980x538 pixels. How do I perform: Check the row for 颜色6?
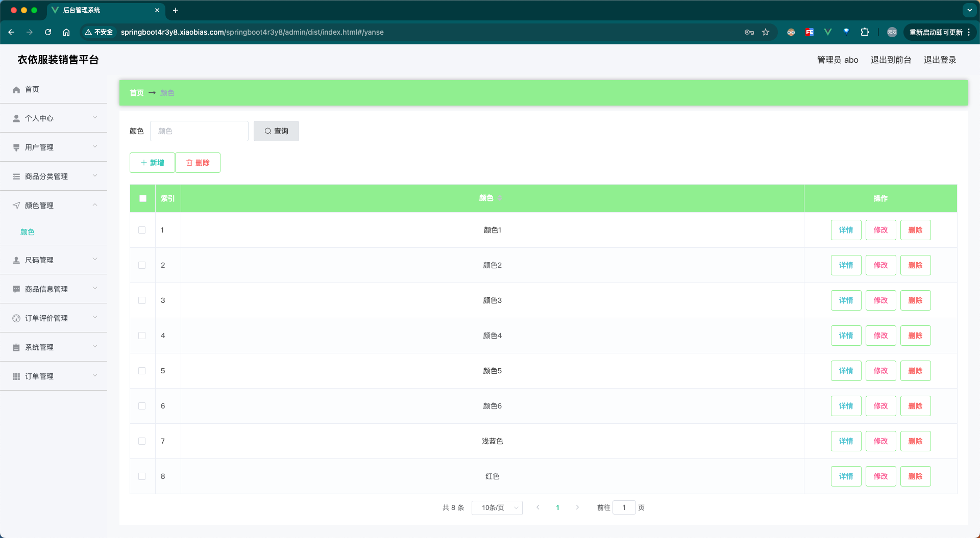click(142, 406)
